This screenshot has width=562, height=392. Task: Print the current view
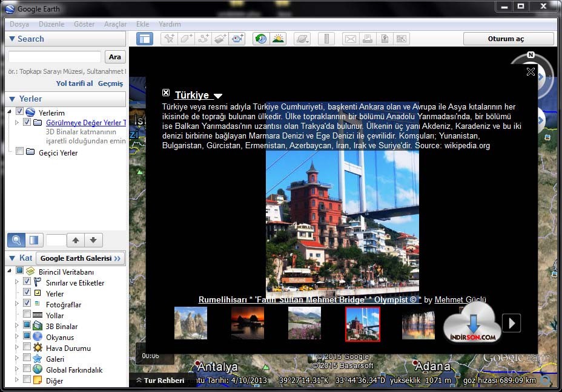(368, 39)
